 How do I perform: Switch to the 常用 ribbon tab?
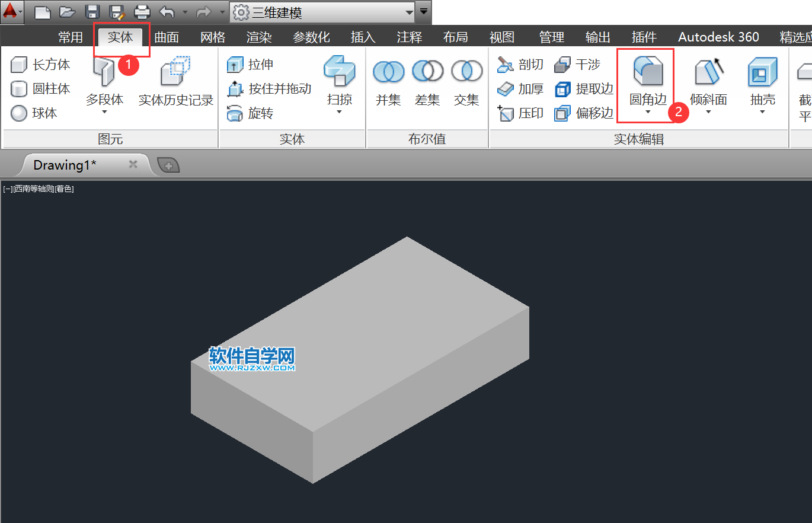click(x=71, y=37)
